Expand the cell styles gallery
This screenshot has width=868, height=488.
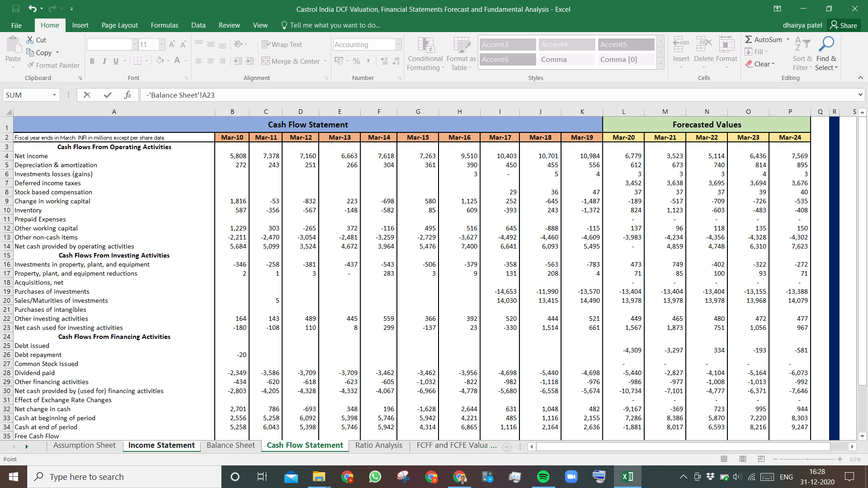point(660,64)
